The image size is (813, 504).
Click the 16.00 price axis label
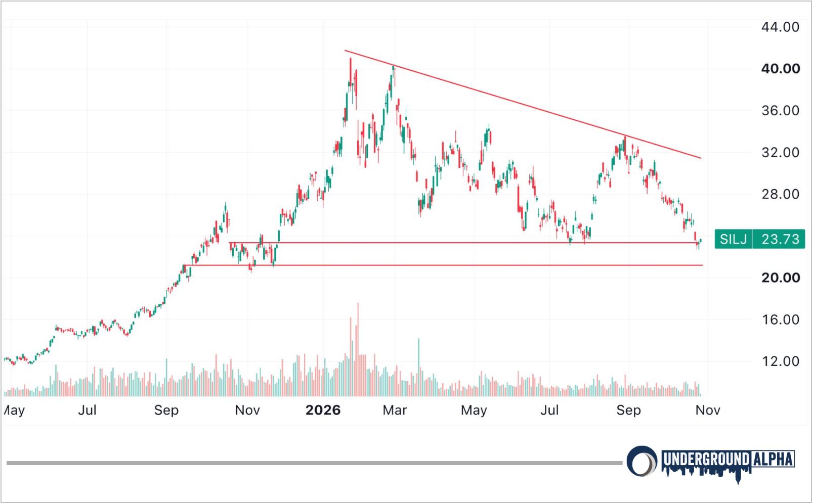(780, 319)
